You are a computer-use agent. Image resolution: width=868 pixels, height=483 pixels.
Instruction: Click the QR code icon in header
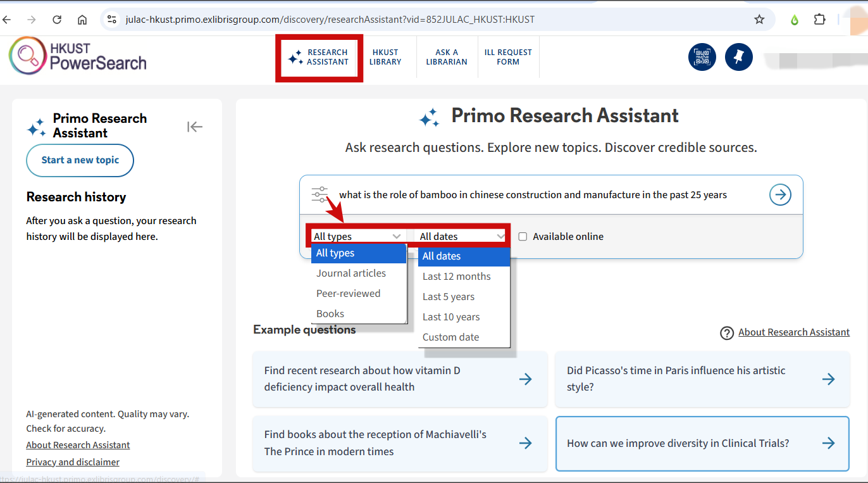click(x=702, y=57)
